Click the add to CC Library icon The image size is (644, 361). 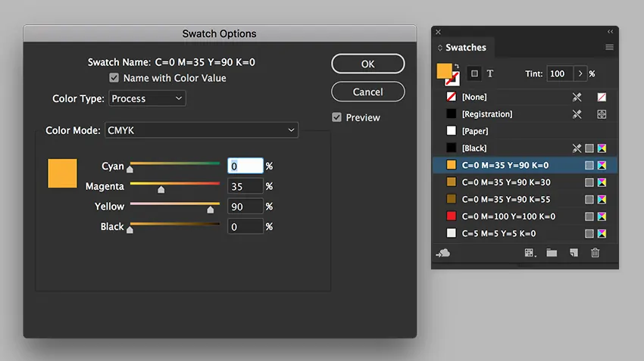443,253
